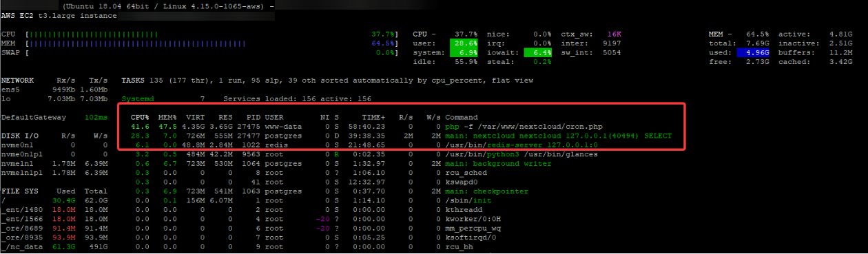Click the USER column header
The image size is (868, 254).
[x=274, y=118]
